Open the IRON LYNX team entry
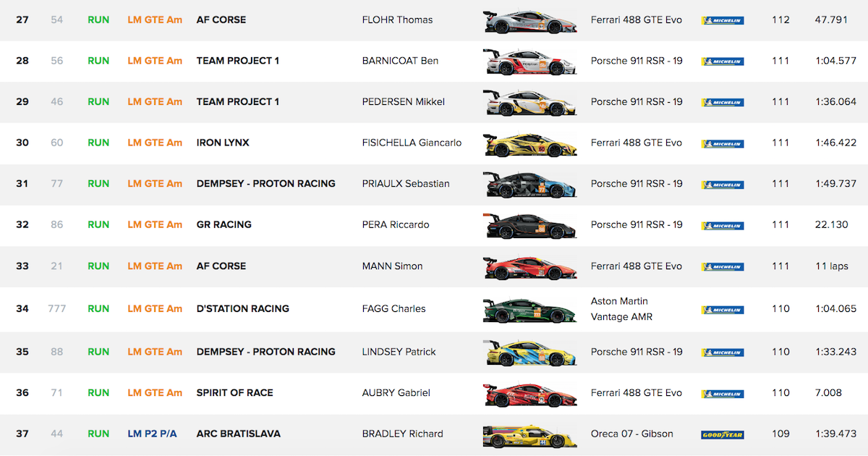Image resolution: width=868 pixels, height=456 pixels. 223,143
